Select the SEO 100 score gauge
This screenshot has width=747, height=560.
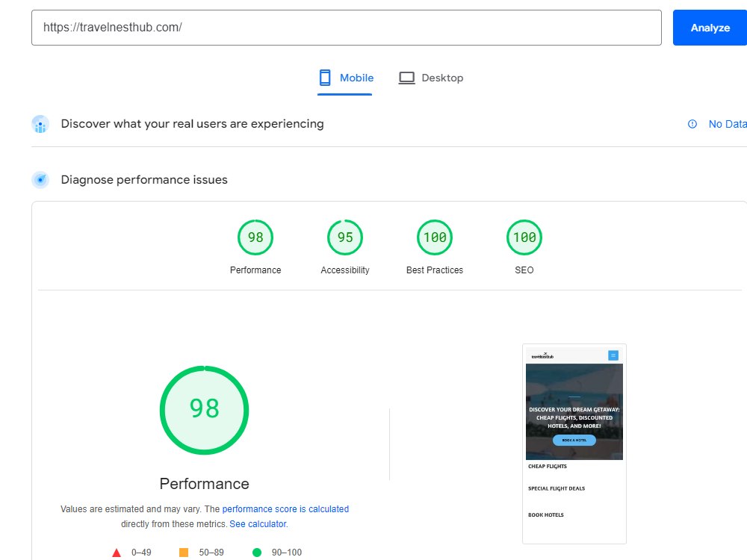(524, 237)
